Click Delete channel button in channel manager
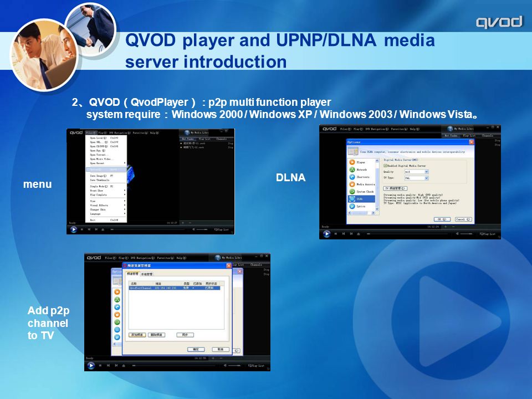The image size is (532, 399). [156, 335]
